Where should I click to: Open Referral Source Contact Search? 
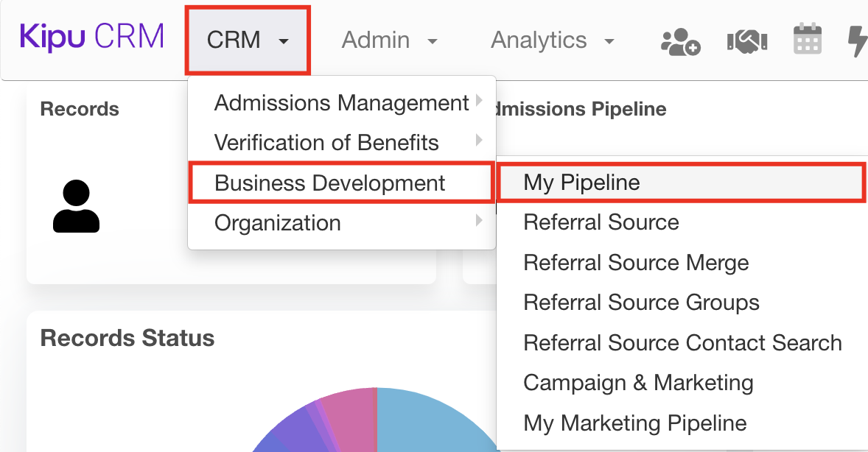(682, 342)
